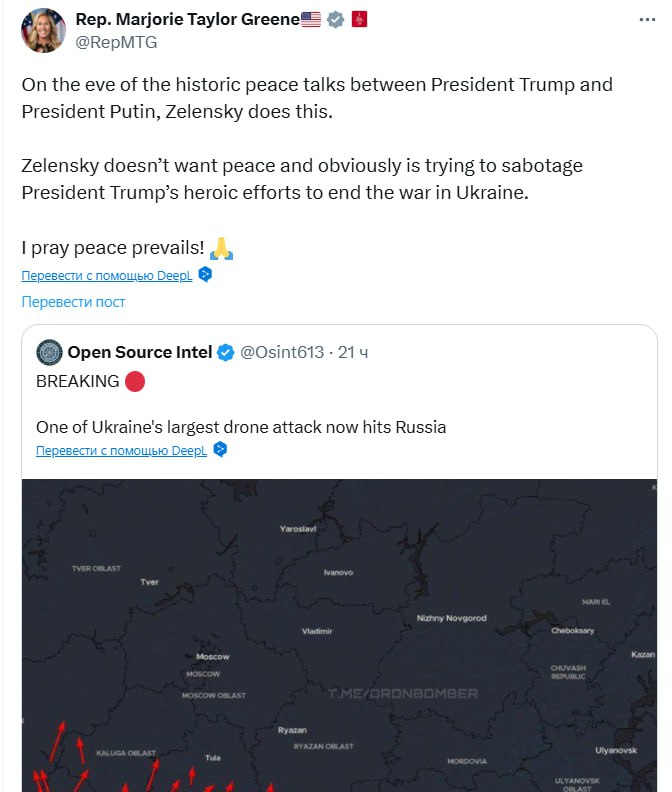672x792 pixels.
Task: Click the Rep. Marjorie Taylor Greene name
Action: (188, 20)
